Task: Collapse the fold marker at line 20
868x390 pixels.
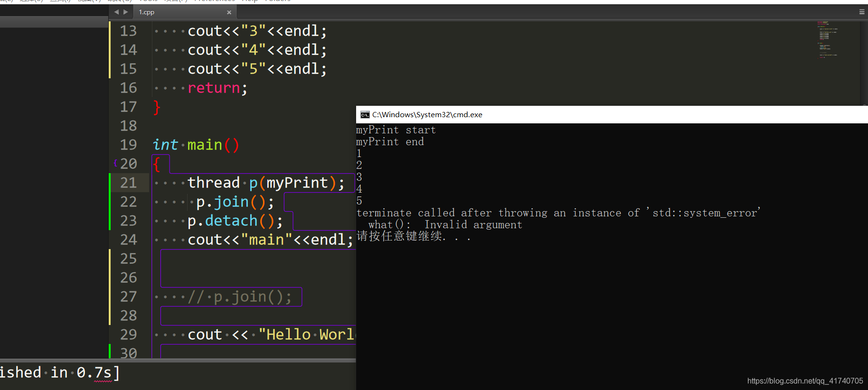Action: pos(115,163)
